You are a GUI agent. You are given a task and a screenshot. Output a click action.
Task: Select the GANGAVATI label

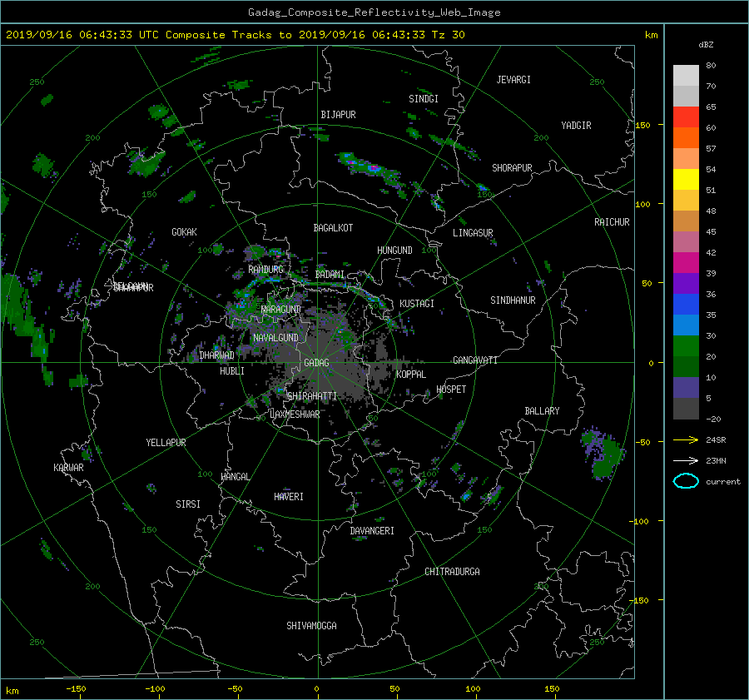[x=475, y=360]
